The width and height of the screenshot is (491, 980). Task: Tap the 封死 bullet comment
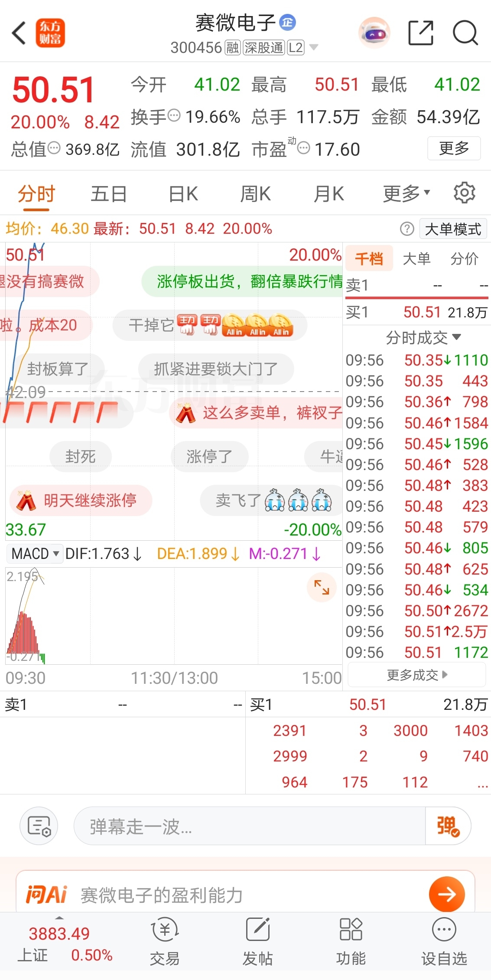(81, 457)
